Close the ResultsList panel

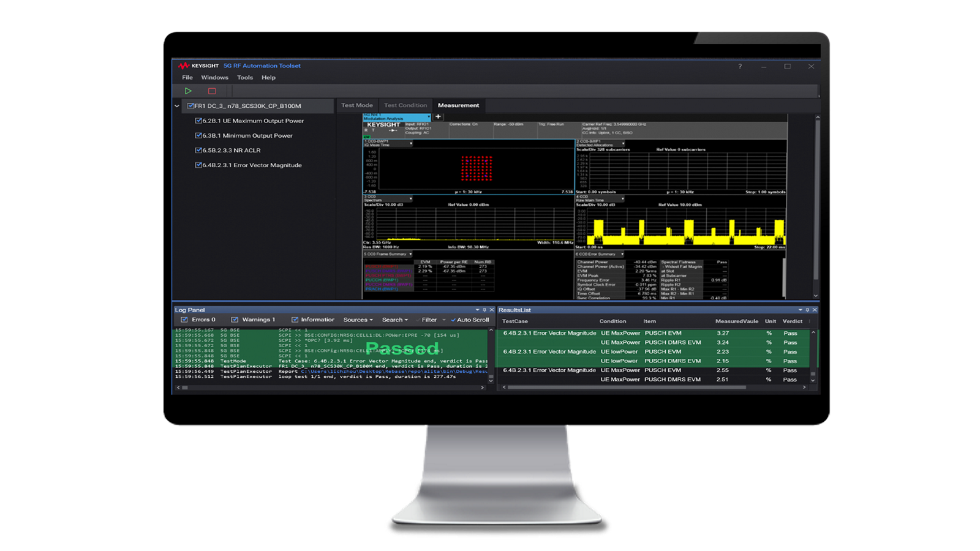[815, 310]
